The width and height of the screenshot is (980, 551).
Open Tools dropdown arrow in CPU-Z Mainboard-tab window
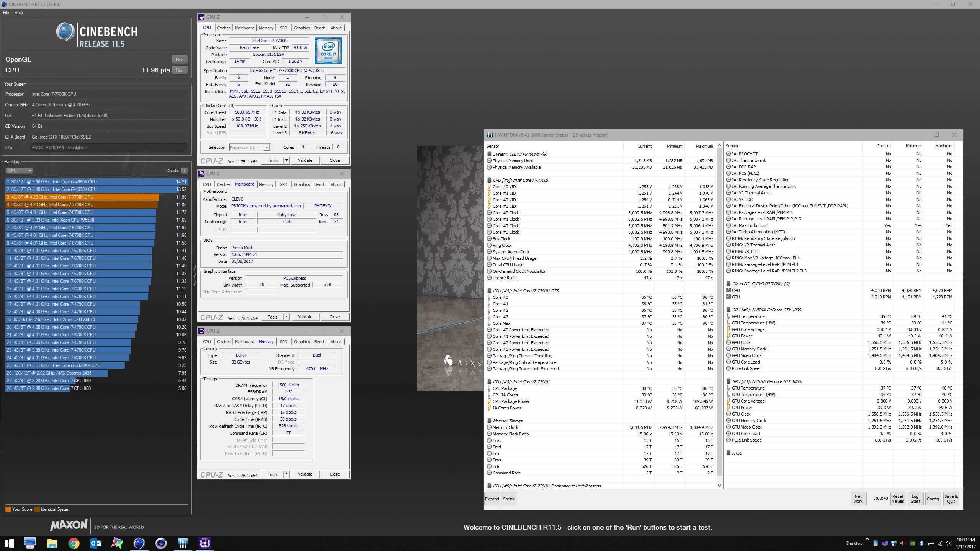[x=286, y=317]
